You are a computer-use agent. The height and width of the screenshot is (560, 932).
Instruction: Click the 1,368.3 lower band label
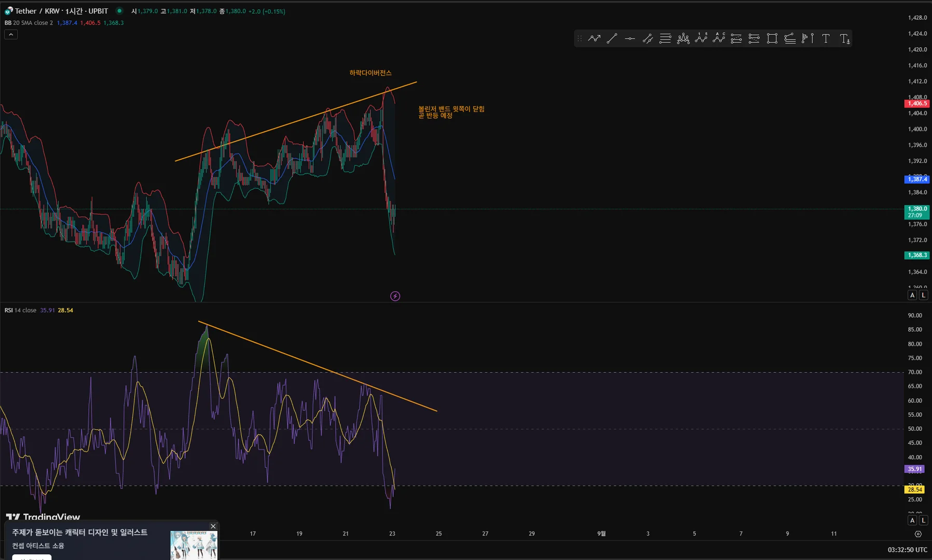pyautogui.click(x=917, y=255)
